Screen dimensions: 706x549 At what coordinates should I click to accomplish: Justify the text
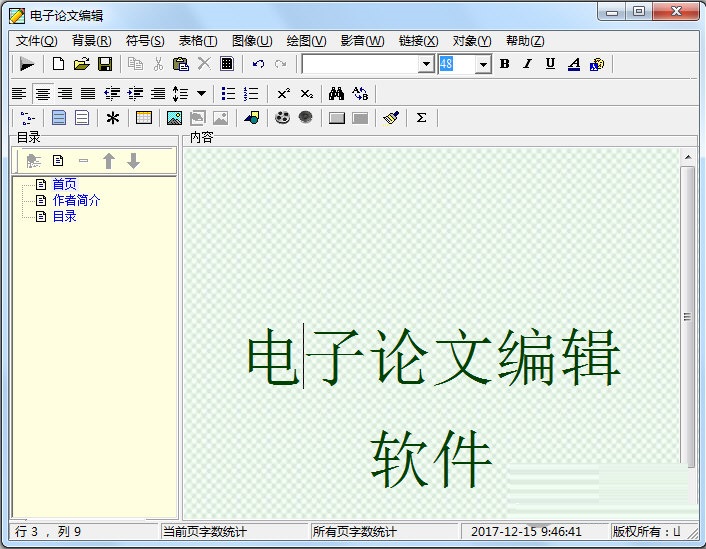tap(88, 94)
